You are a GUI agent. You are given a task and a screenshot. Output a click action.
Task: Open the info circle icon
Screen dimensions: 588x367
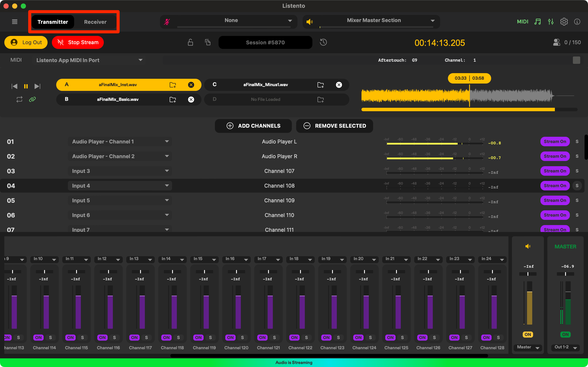pos(577,22)
